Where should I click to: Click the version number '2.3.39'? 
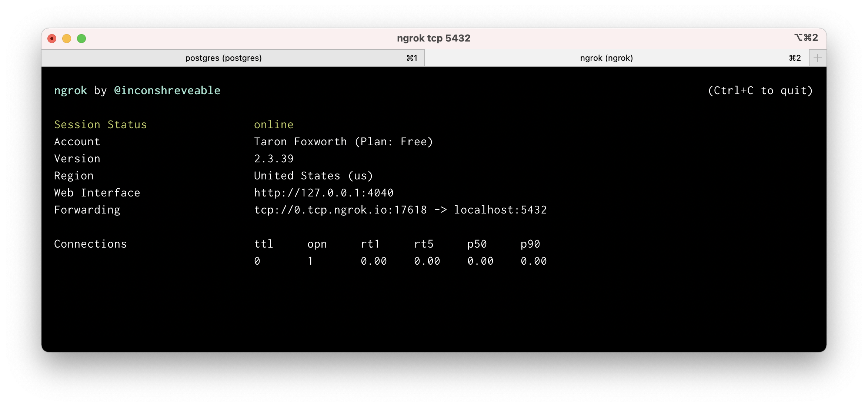274,159
